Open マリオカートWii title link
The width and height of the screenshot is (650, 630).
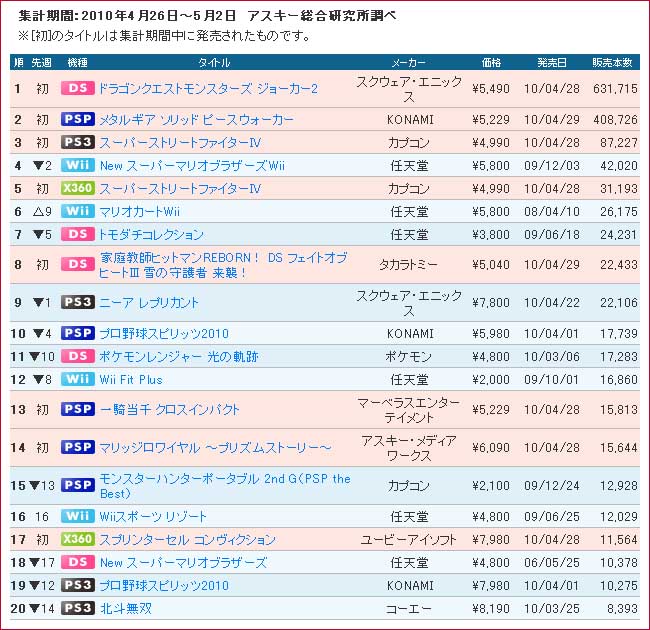click(139, 212)
